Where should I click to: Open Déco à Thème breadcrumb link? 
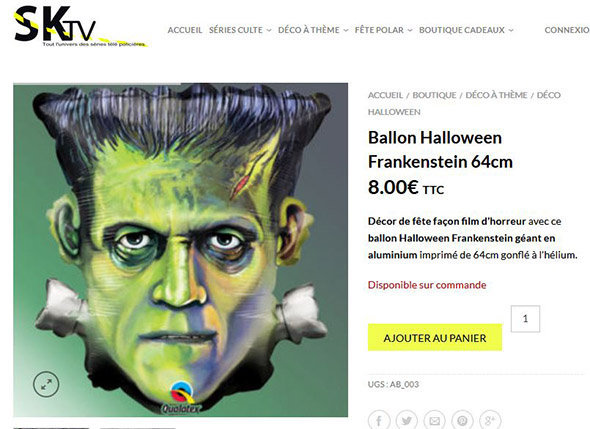point(496,95)
